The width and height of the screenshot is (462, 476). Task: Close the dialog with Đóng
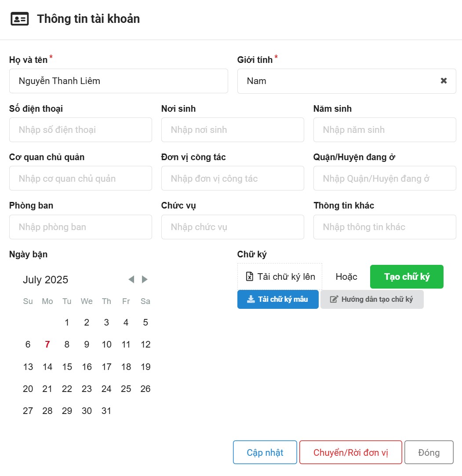(429, 453)
